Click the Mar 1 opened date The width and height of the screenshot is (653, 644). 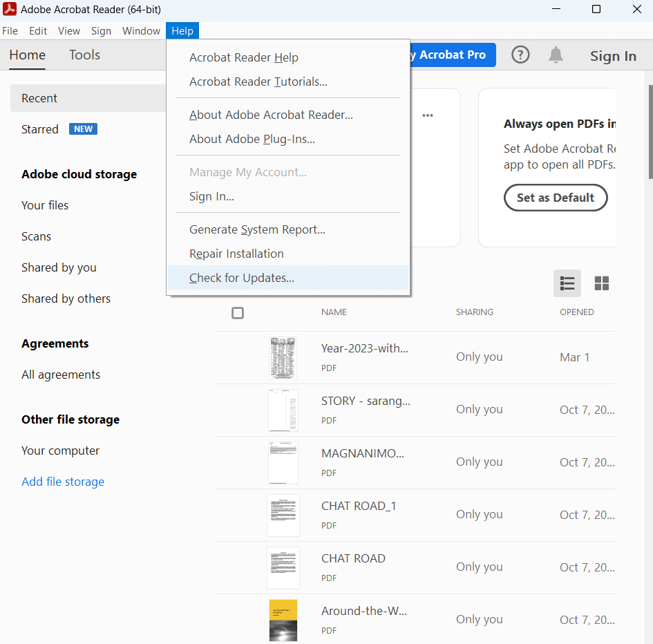point(574,357)
